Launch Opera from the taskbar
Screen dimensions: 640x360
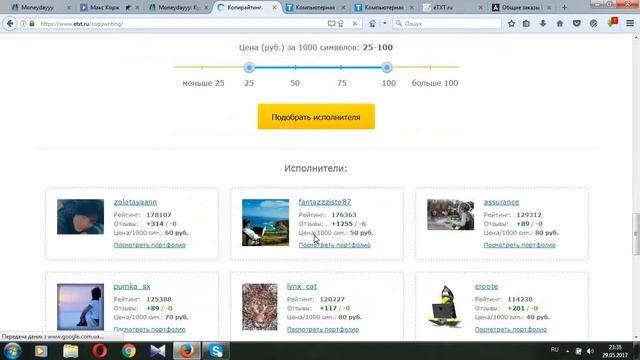pos(99,351)
